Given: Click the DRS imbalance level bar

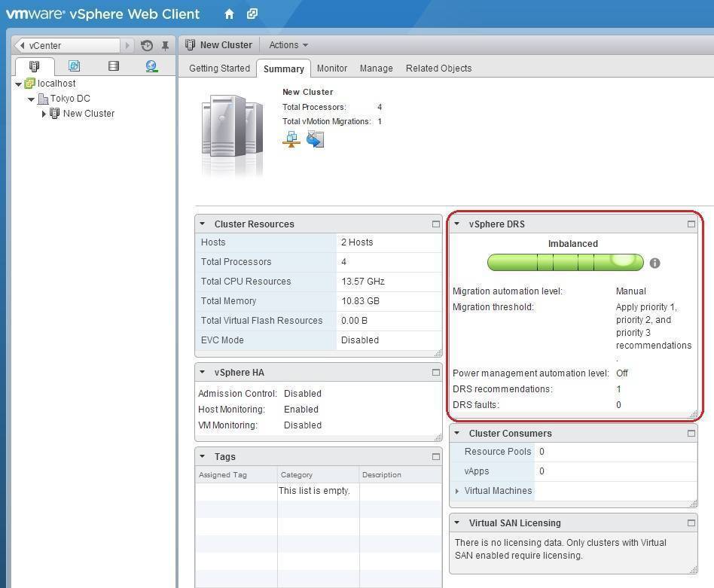Looking at the screenshot, I should (565, 263).
